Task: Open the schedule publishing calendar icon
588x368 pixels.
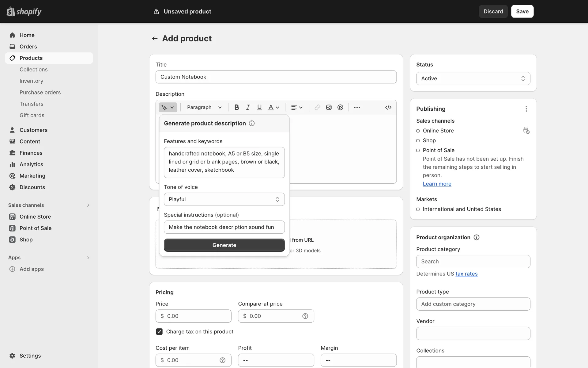Action: (x=526, y=131)
